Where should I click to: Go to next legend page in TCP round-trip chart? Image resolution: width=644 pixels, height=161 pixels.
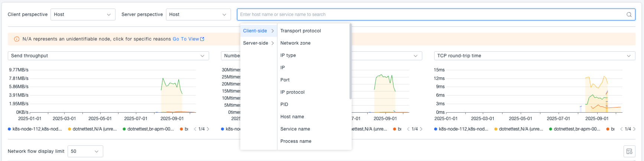tap(634, 129)
